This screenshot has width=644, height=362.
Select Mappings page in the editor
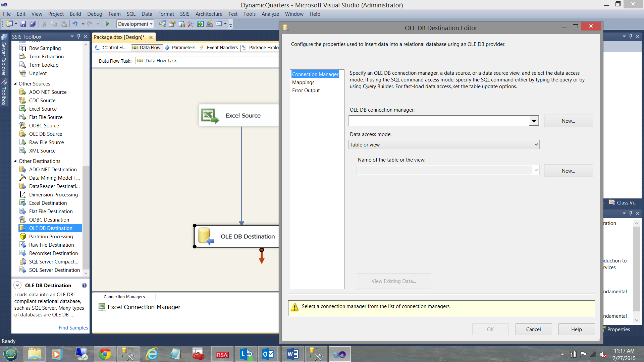(303, 82)
